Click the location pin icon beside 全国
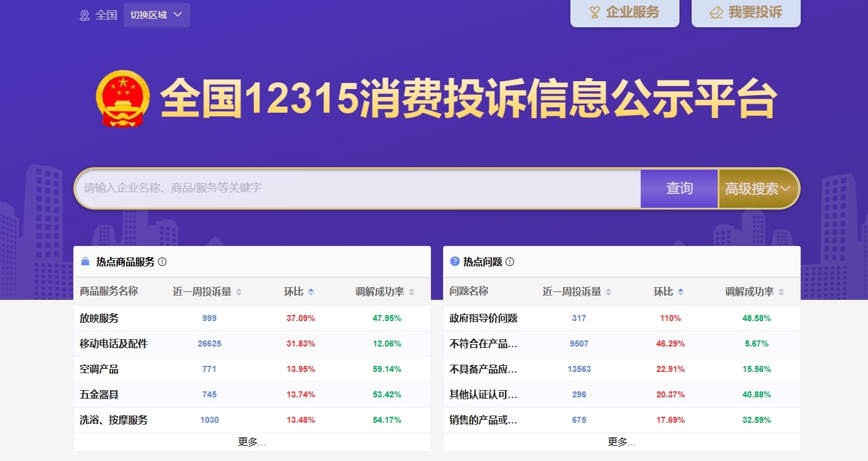Screen dimensions: 868x461 point(85,15)
